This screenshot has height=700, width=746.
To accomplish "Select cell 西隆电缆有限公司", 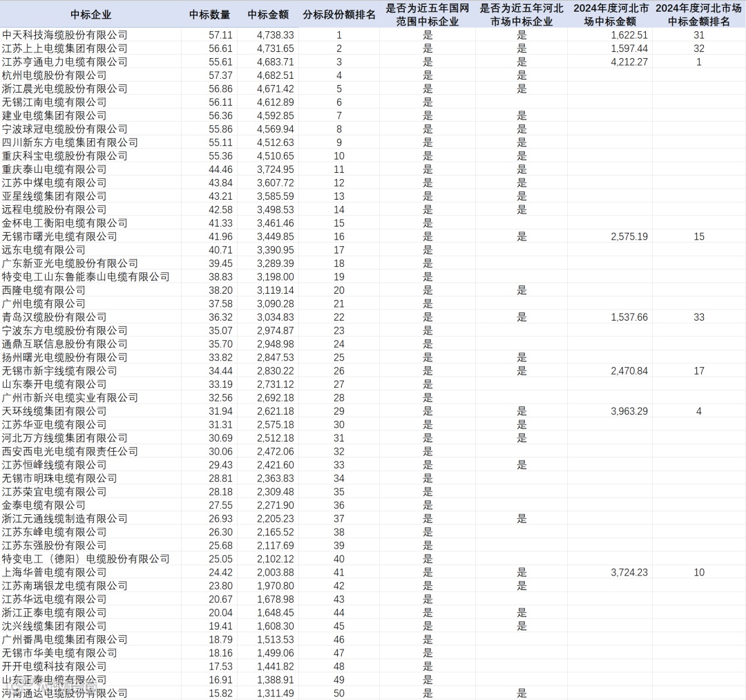I will (44, 290).
